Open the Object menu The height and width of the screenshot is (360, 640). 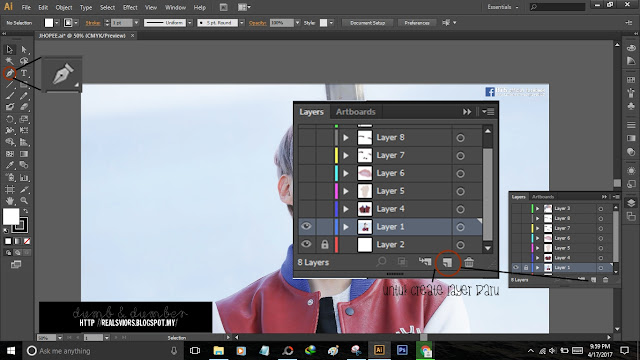coord(64,7)
